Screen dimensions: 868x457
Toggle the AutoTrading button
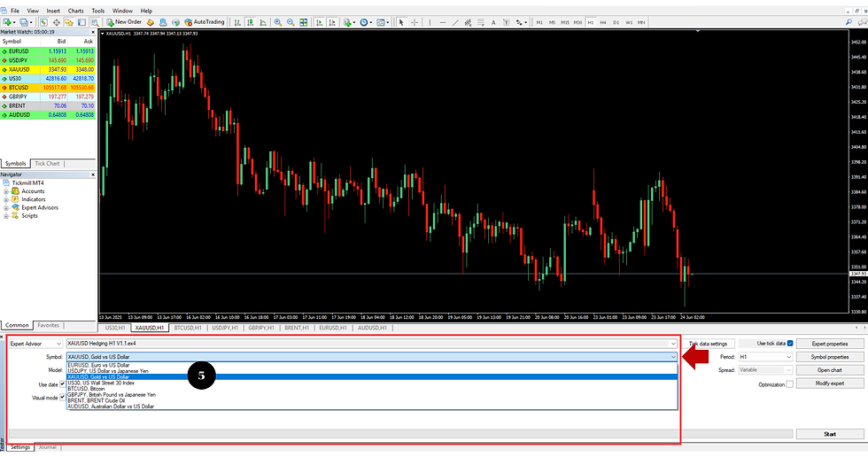coord(205,22)
